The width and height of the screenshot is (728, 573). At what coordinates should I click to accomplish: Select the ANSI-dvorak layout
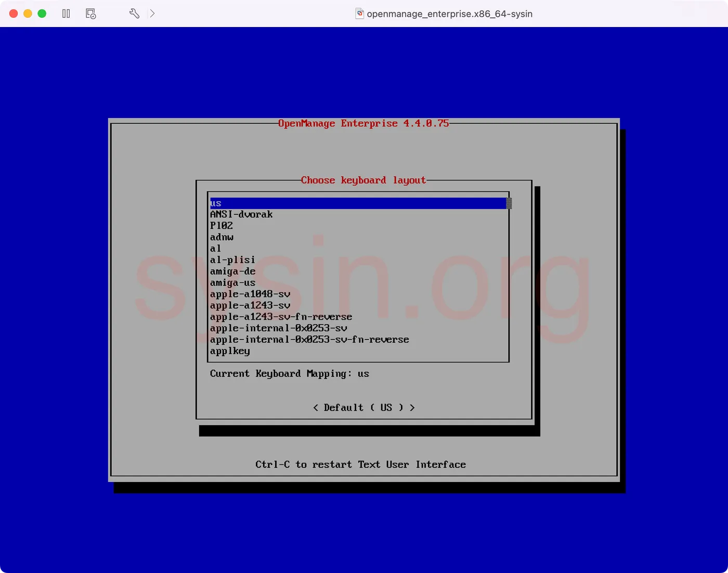[358, 215]
